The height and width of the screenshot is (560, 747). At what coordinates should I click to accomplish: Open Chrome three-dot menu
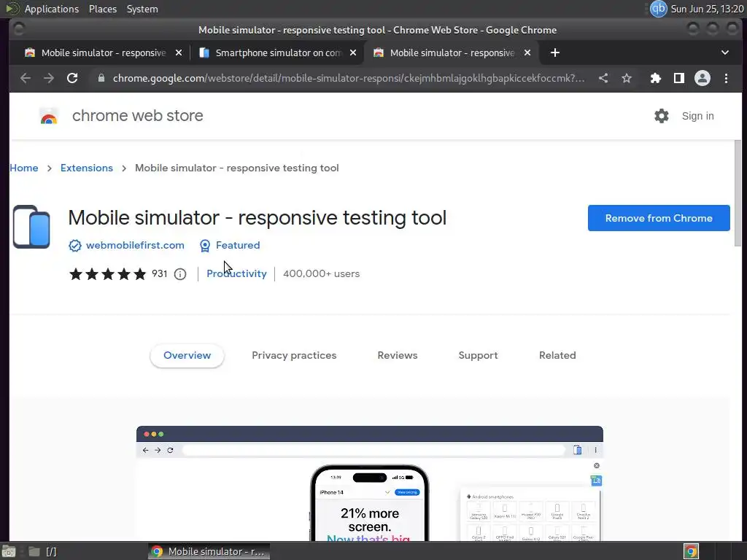coord(726,78)
